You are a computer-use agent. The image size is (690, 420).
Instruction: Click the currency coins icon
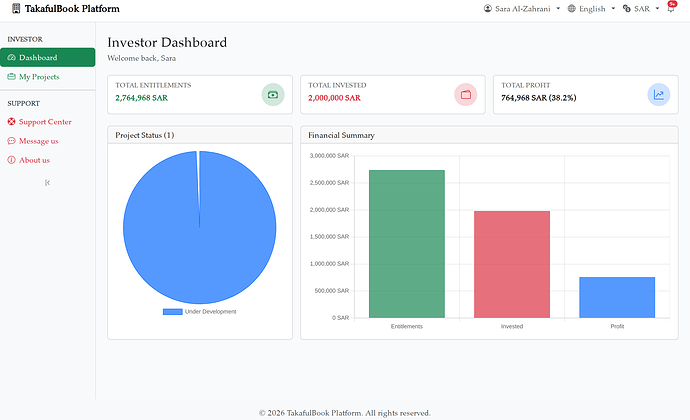pos(627,8)
